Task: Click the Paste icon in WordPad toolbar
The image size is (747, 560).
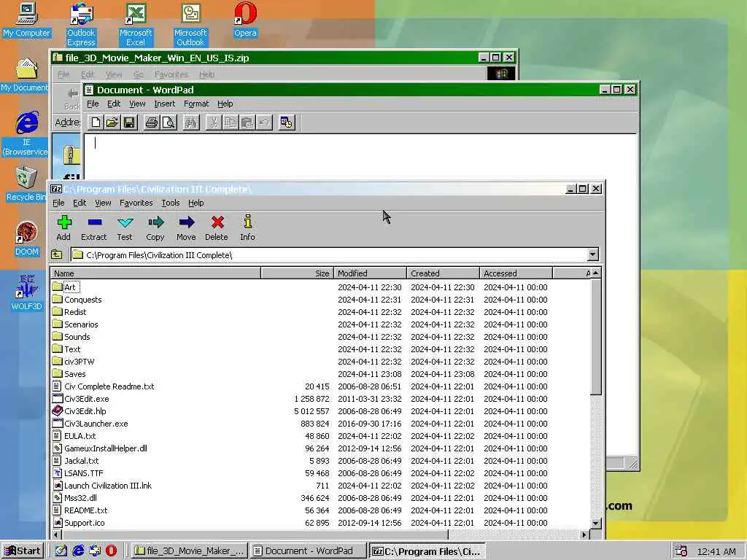Action: [247, 122]
